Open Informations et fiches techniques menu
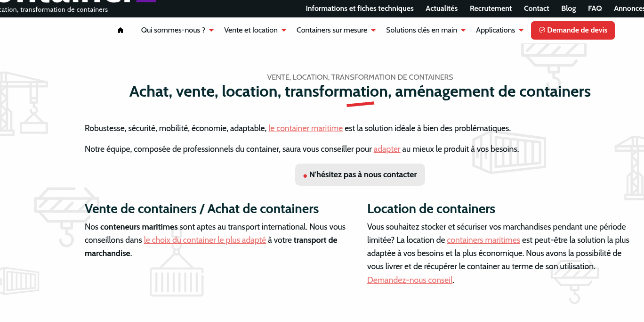 (x=360, y=8)
